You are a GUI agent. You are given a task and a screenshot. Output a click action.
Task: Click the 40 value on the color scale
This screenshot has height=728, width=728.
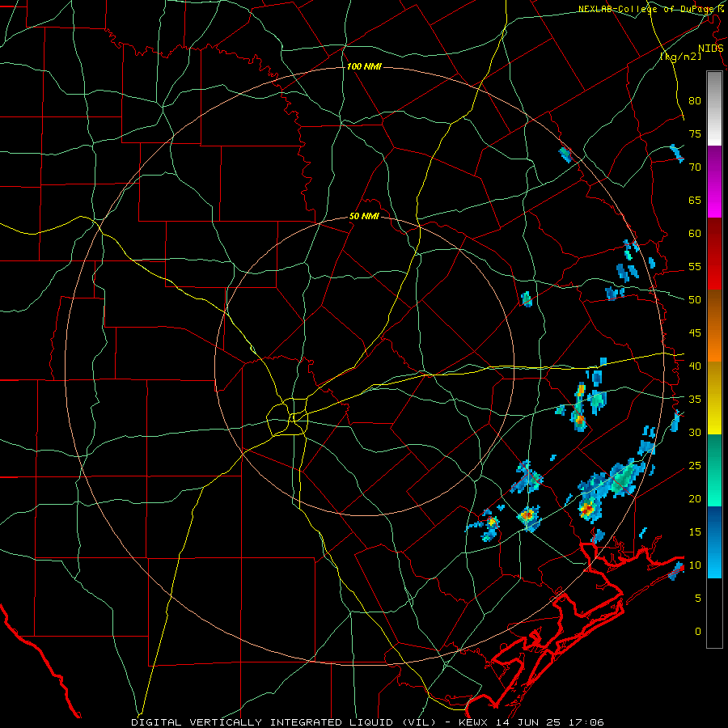pos(695,366)
